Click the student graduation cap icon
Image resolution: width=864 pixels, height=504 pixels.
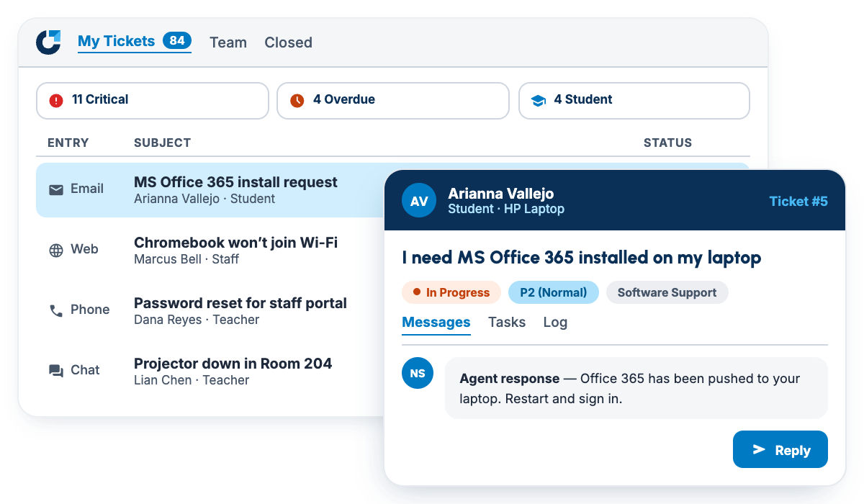pyautogui.click(x=538, y=101)
